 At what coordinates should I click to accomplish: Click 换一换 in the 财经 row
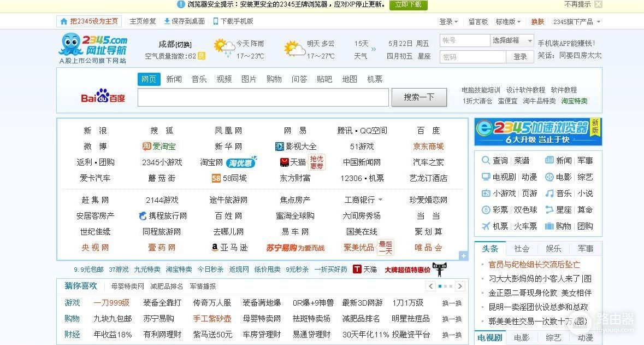[x=452, y=335]
